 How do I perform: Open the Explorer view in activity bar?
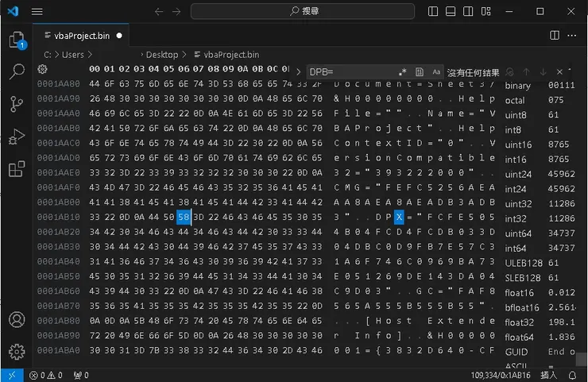17,40
